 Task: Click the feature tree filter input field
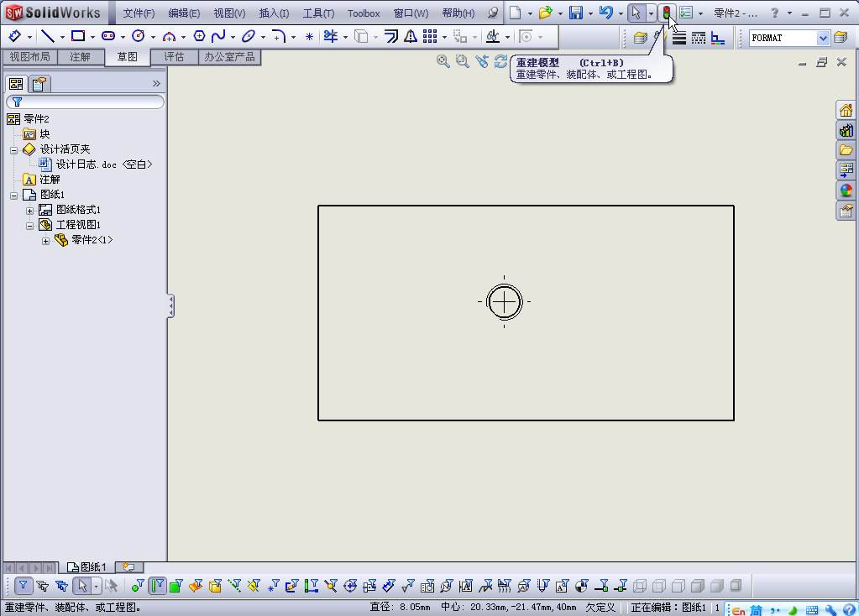click(x=85, y=102)
